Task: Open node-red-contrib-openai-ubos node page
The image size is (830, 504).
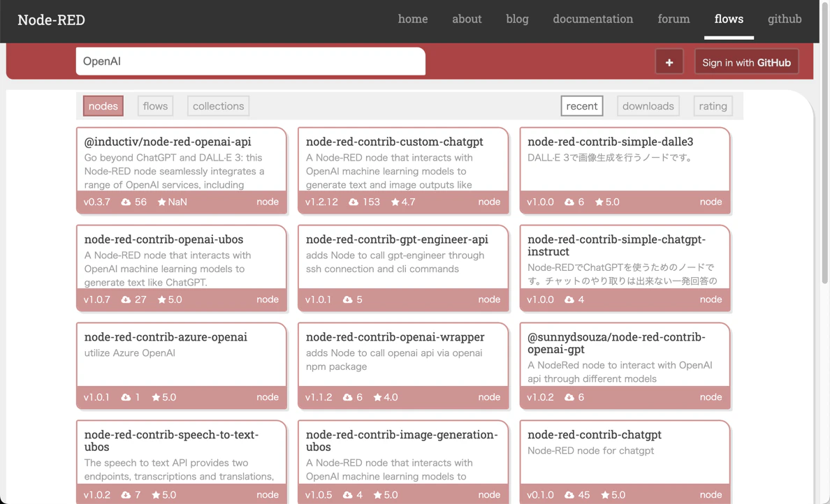Action: pos(163,239)
